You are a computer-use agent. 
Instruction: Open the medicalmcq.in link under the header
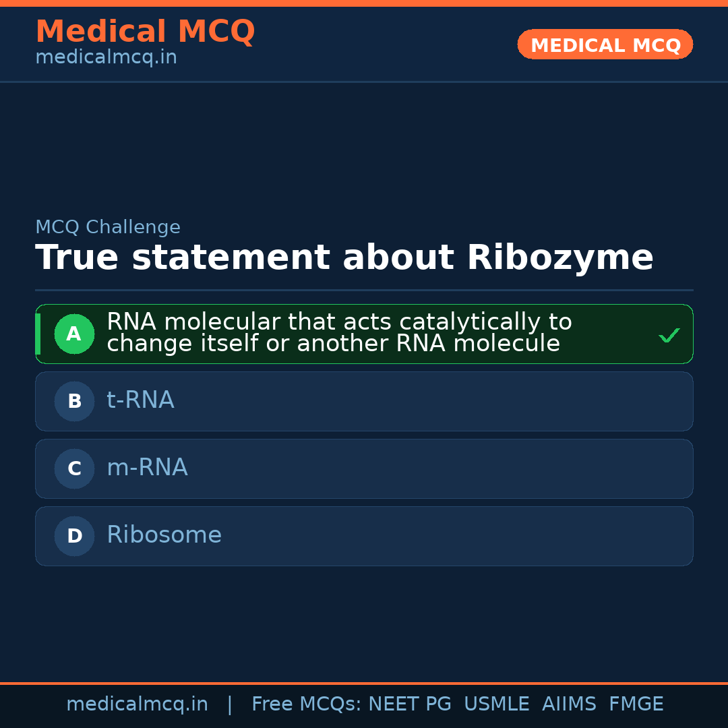tap(106, 58)
